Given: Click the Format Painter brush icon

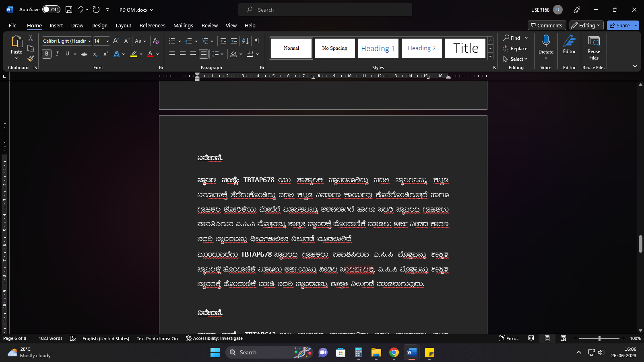Looking at the screenshot, I should [31, 58].
